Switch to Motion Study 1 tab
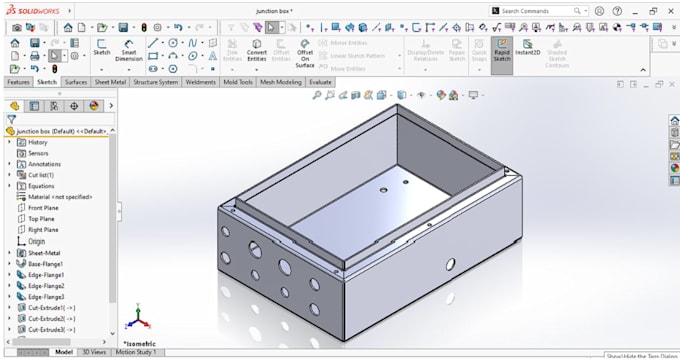680x361 pixels. 136,352
